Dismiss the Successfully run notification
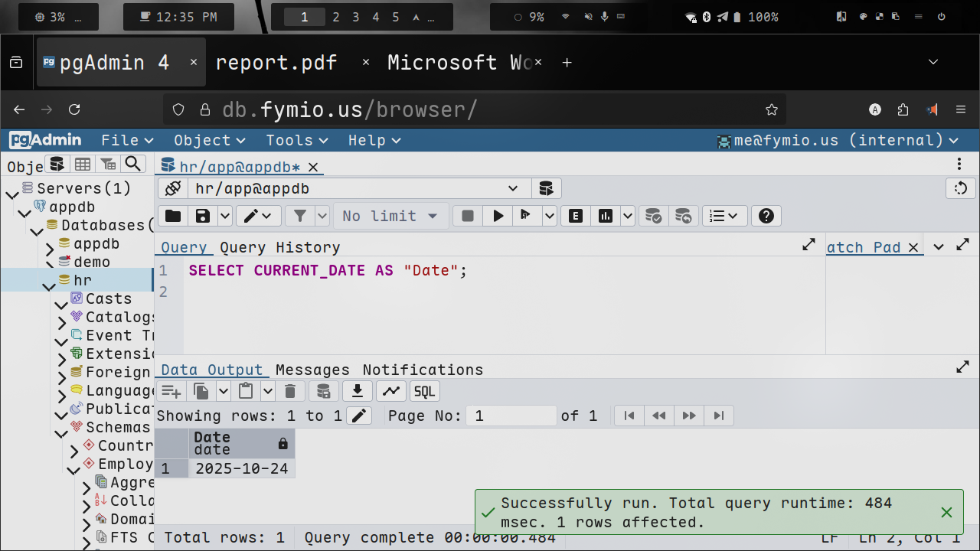 coord(946,513)
